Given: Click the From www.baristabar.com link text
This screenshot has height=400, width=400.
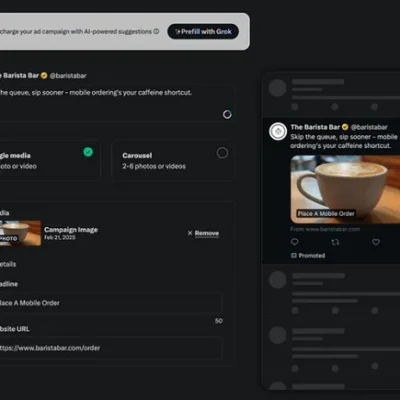Looking at the screenshot, I should [x=325, y=229].
